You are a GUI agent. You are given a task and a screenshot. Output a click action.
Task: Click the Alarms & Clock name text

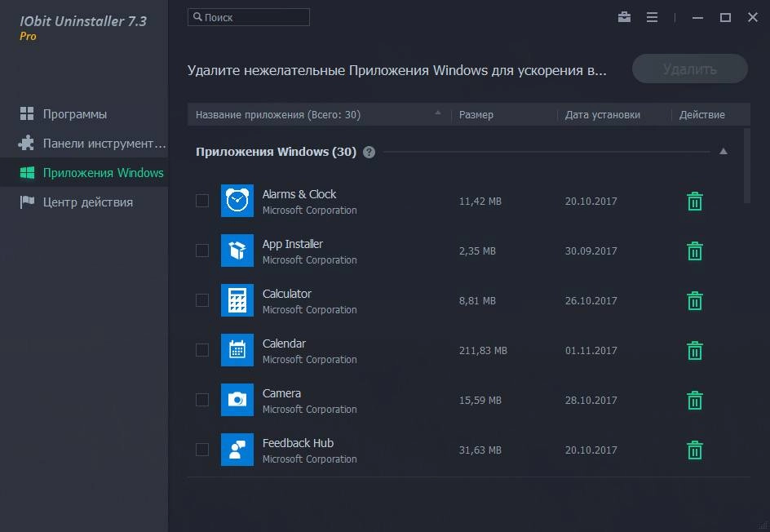pos(299,194)
